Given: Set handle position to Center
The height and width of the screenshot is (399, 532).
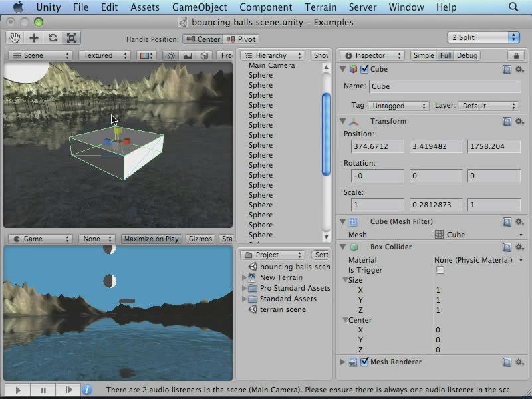Looking at the screenshot, I should (x=203, y=39).
